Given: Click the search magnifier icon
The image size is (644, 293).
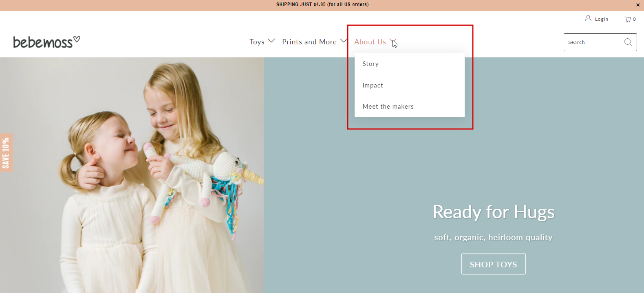Looking at the screenshot, I should [629, 42].
